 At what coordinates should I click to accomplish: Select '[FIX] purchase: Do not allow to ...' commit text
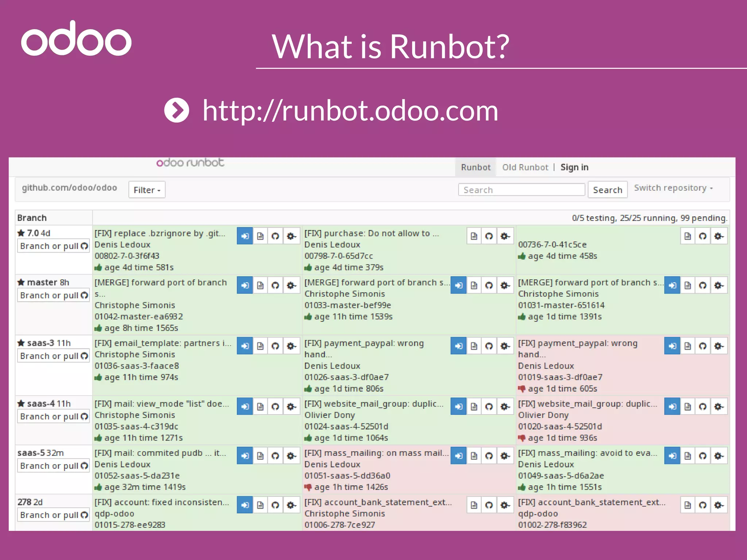pos(372,233)
